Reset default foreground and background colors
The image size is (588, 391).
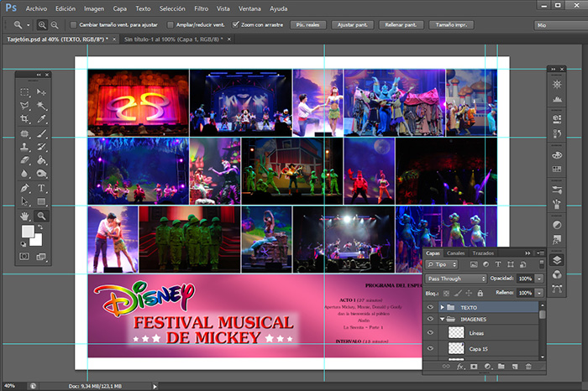[24, 244]
